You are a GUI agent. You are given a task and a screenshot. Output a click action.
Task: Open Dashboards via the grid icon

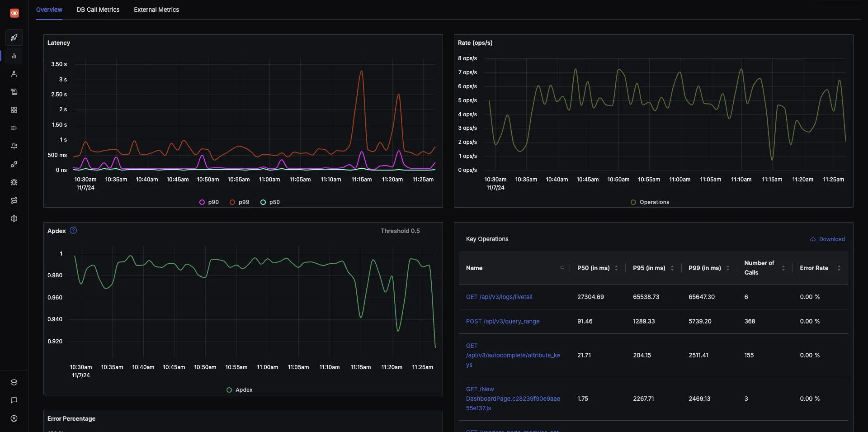click(14, 110)
